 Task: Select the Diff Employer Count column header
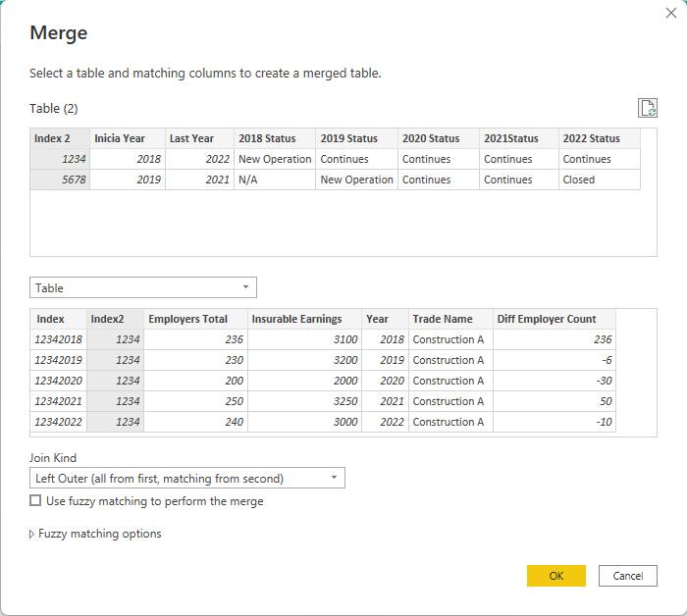tap(555, 319)
